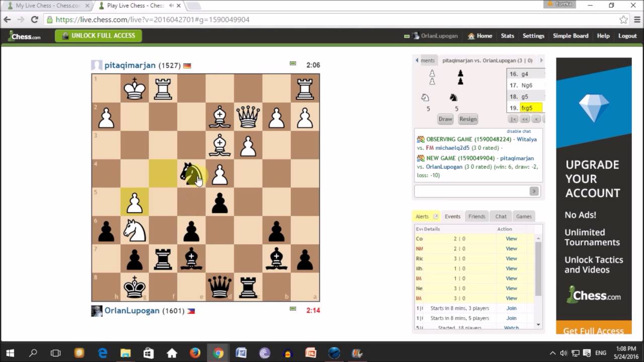Open Stats in the top navigation
This screenshot has height=362, width=644.
click(507, 36)
